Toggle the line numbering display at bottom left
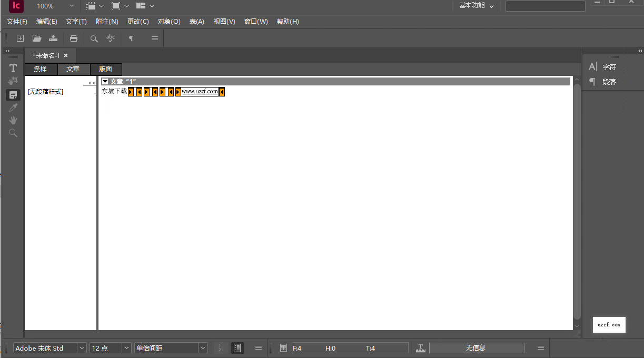 tap(221, 347)
